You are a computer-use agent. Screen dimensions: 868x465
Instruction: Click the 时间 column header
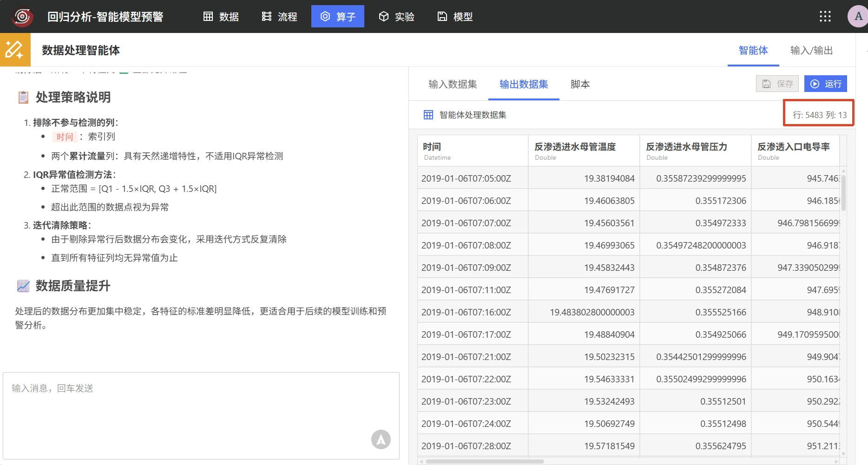point(473,151)
